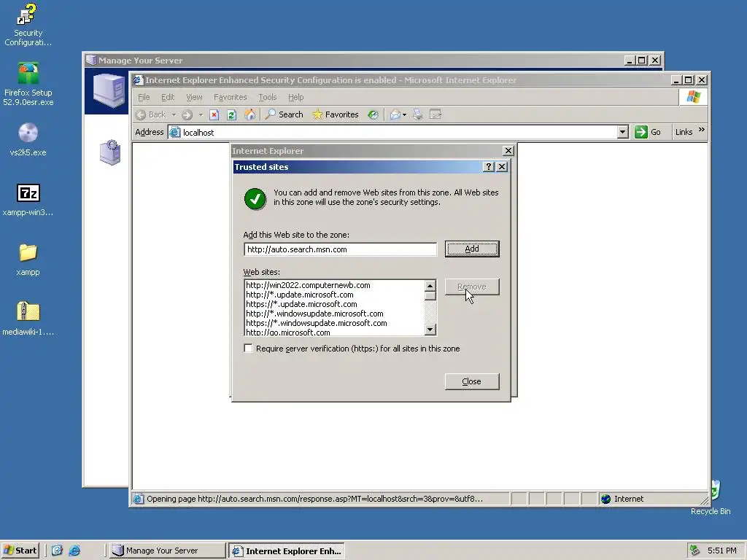
Task: Click Show Desktop quick launch icon
Action: click(57, 551)
